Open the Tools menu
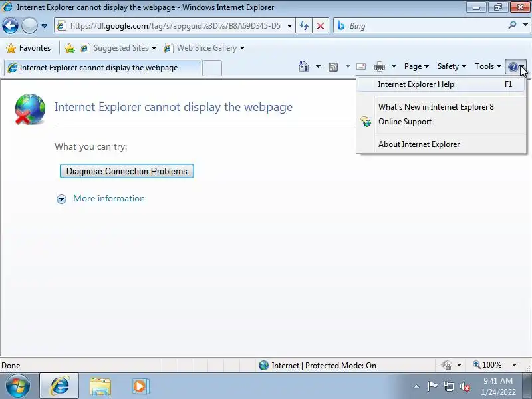Image resolution: width=532 pixels, height=399 pixels. pos(487,66)
